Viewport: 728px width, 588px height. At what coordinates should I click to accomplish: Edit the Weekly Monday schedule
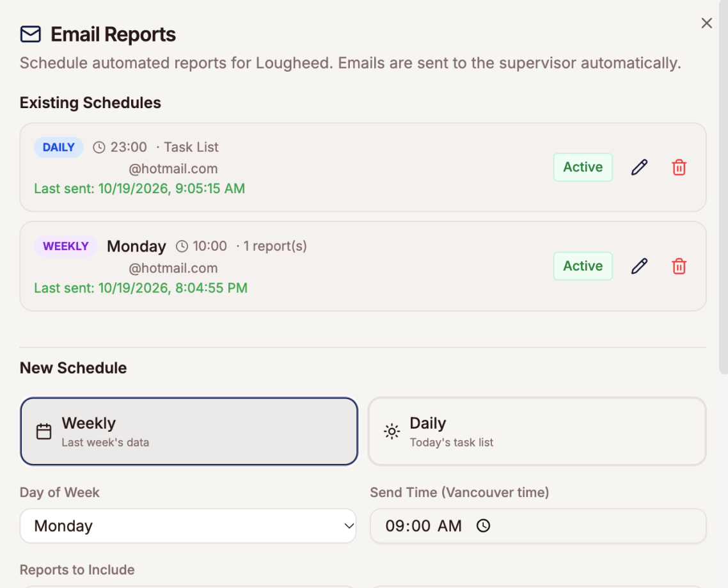tap(639, 266)
